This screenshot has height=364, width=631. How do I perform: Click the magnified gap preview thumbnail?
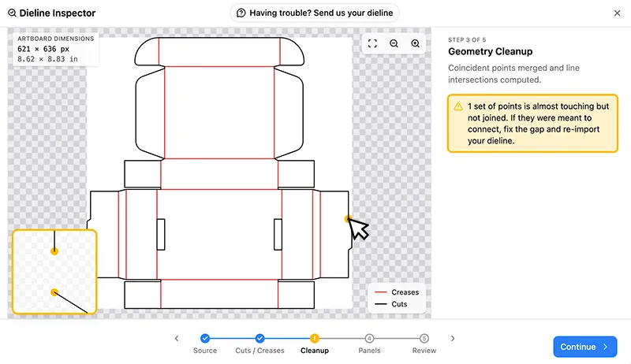54,272
